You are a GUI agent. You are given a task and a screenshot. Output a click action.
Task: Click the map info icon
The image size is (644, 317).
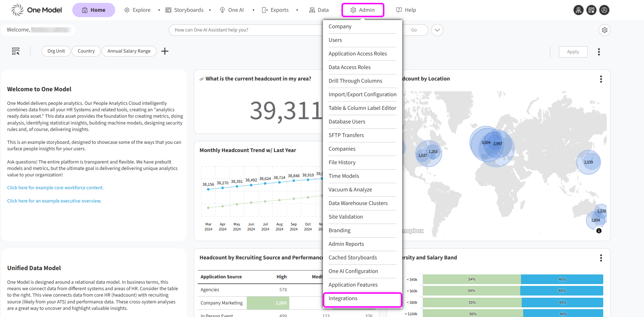[599, 231]
